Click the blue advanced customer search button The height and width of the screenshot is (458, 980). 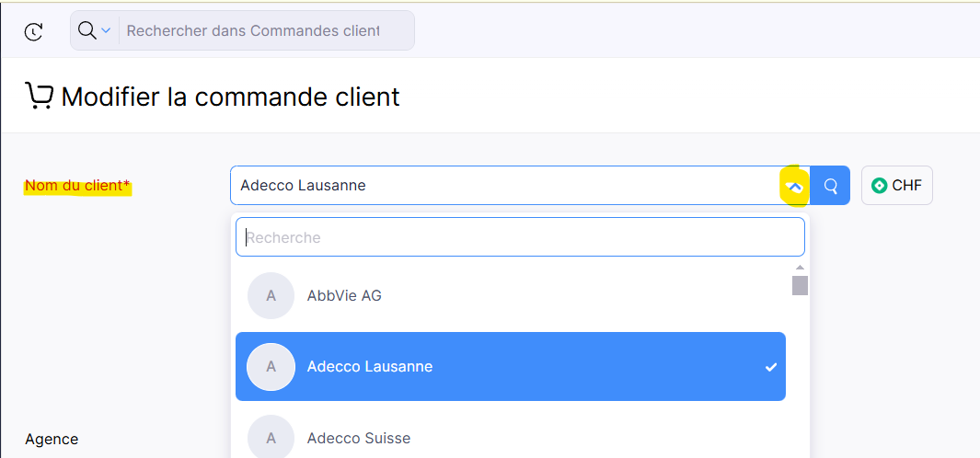pos(830,186)
